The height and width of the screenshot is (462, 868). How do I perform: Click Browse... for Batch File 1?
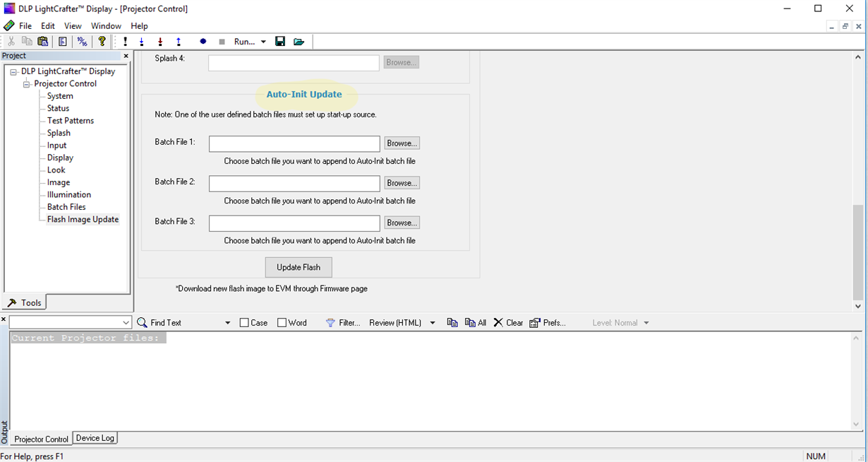[x=402, y=143]
